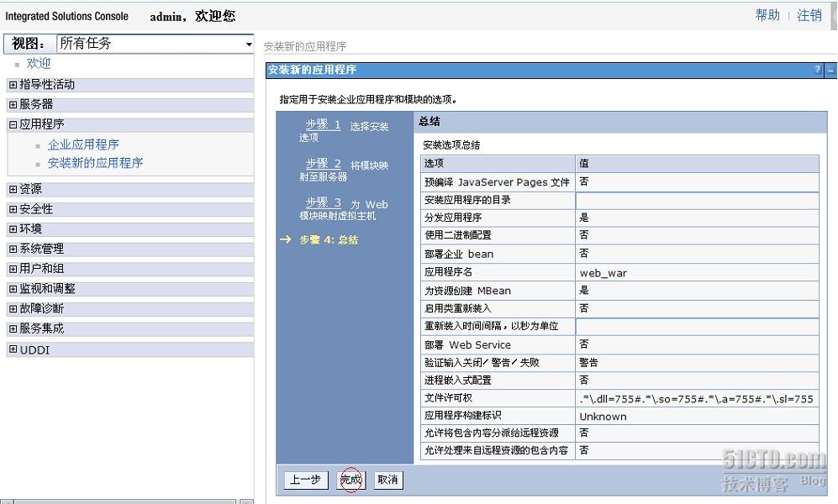
Task: Jump to 步骤 2 将模块映射至服务器
Action: tap(324, 165)
